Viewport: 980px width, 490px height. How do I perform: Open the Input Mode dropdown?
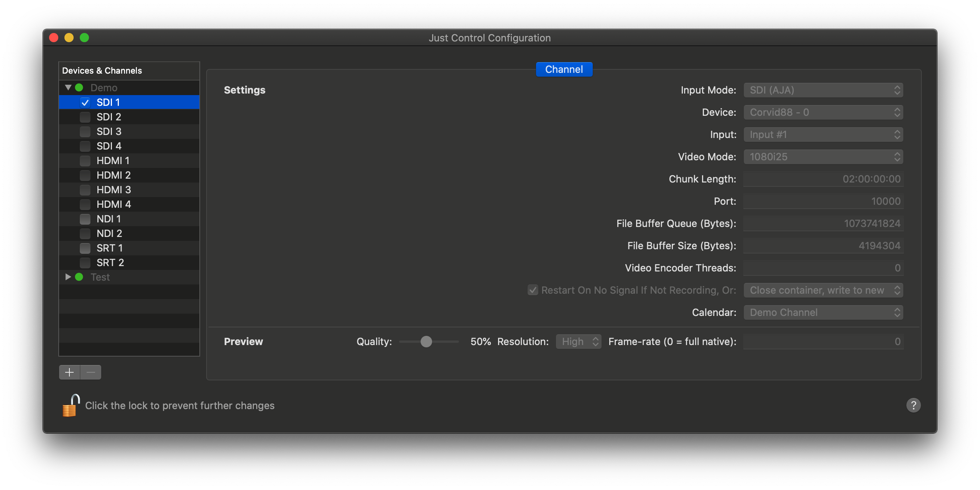click(823, 90)
